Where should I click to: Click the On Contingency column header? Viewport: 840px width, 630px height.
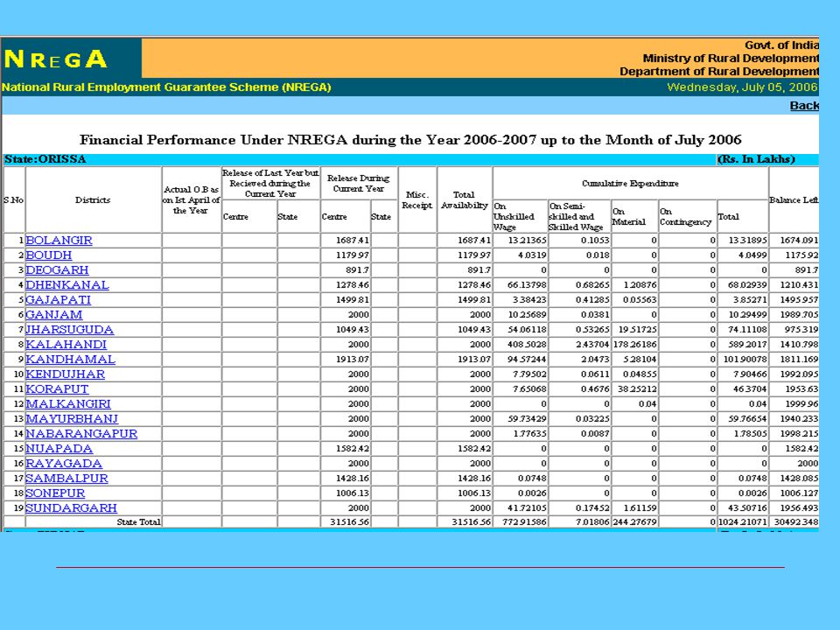(685, 216)
